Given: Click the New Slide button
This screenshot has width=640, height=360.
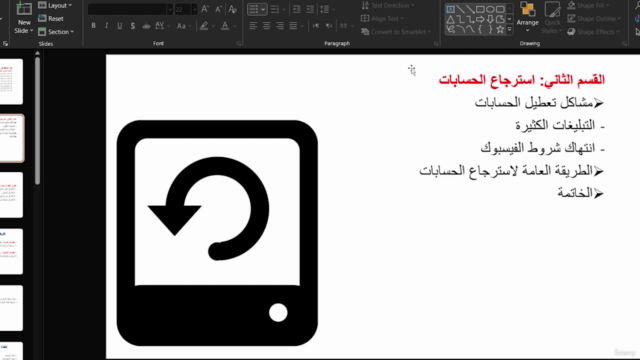Looking at the screenshot, I should coord(23,18).
